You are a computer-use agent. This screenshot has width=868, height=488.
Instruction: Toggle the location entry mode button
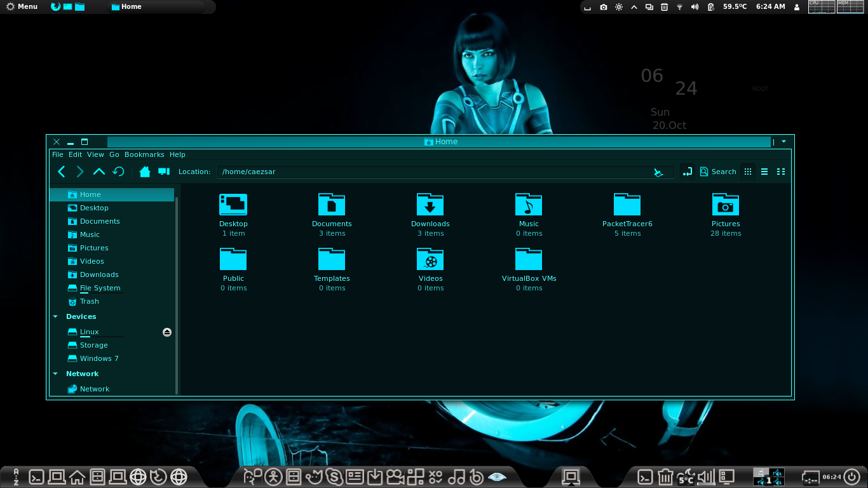tap(687, 172)
